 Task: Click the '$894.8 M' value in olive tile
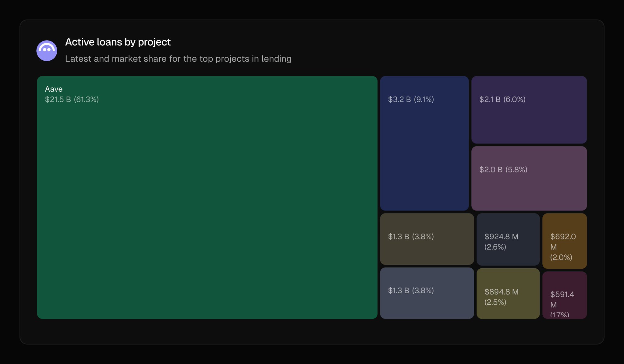click(x=501, y=292)
